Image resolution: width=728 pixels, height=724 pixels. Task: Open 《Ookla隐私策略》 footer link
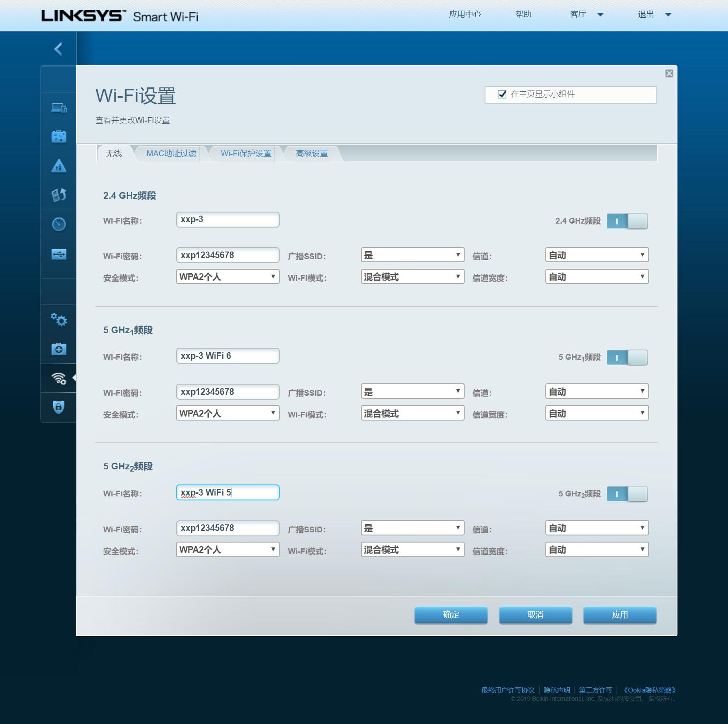[650, 690]
